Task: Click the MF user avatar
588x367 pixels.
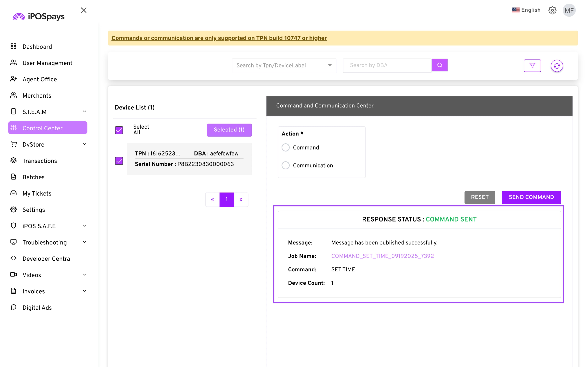Action: click(569, 10)
